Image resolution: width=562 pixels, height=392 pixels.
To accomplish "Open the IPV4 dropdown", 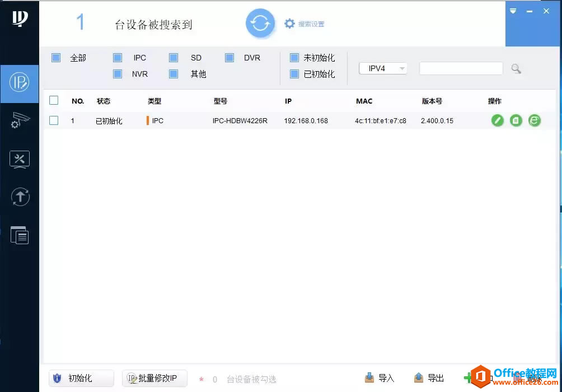I will click(383, 68).
